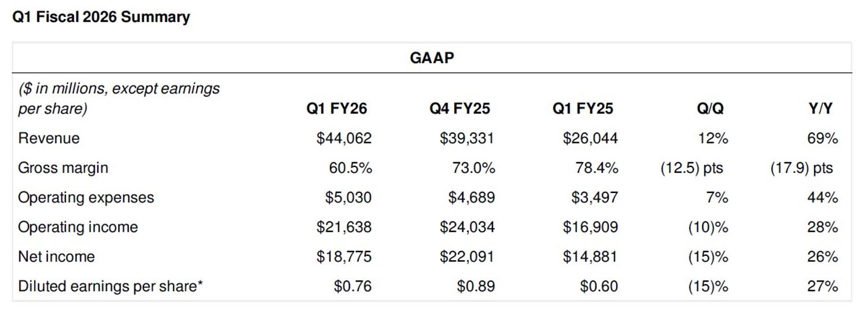Click the Y/Y column header

[x=821, y=109]
